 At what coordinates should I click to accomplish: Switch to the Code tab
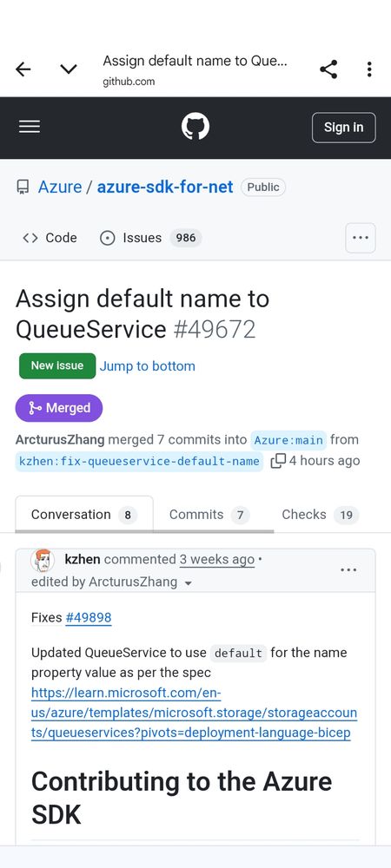(50, 238)
